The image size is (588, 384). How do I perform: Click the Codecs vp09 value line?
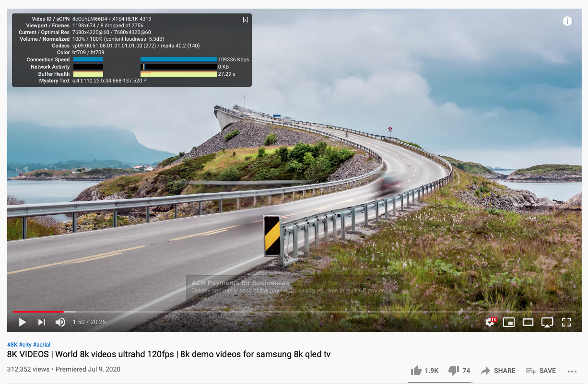point(136,46)
